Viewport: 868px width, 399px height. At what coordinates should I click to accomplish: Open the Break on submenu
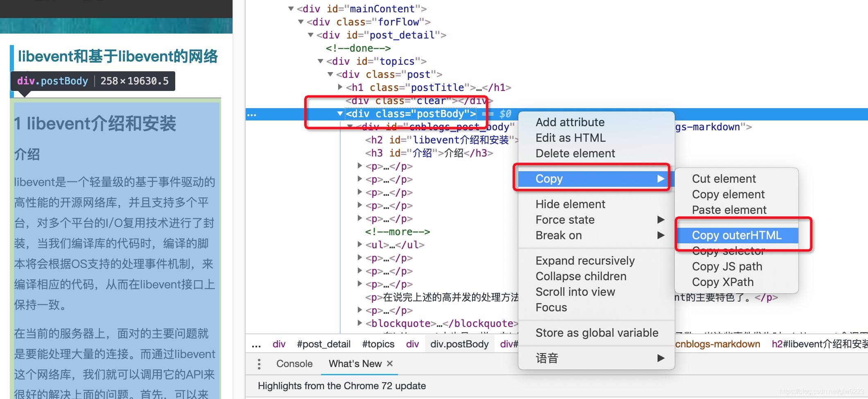tap(596, 235)
